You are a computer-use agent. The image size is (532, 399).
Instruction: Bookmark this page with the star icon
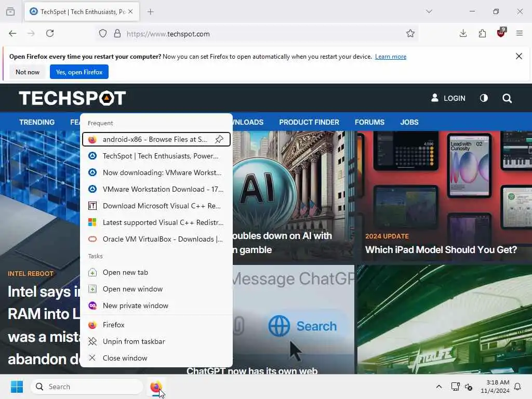(410, 33)
